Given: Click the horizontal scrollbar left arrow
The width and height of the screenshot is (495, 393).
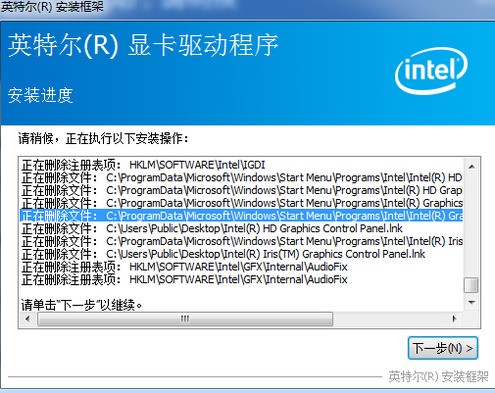Looking at the screenshot, I should [x=28, y=319].
